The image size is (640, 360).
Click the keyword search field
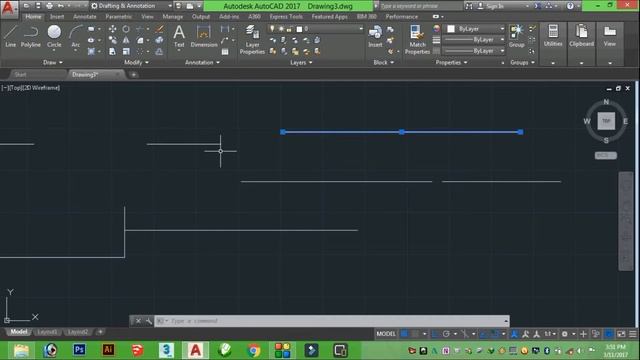pos(420,6)
